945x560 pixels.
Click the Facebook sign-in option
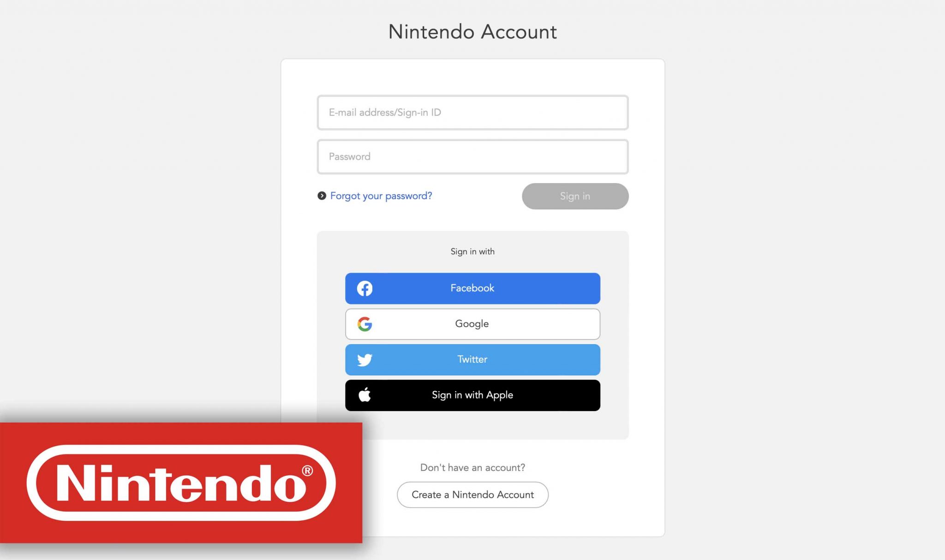[x=472, y=288]
